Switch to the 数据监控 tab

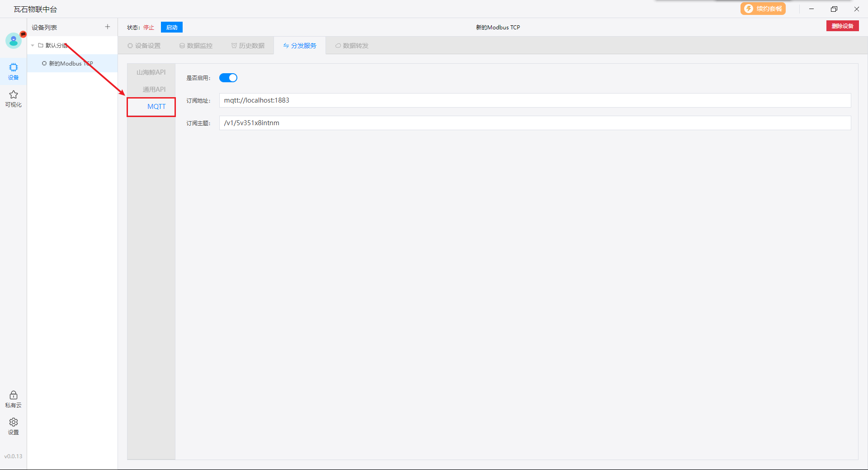coord(196,46)
